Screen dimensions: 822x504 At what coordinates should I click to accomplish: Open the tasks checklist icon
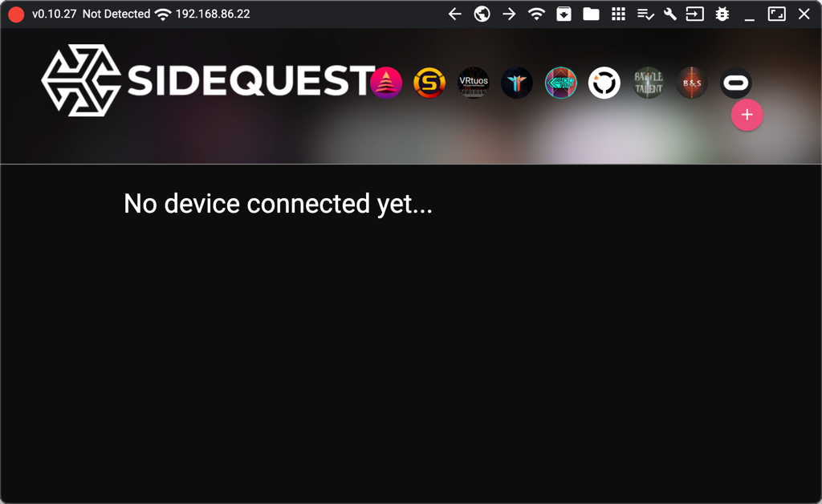(645, 14)
